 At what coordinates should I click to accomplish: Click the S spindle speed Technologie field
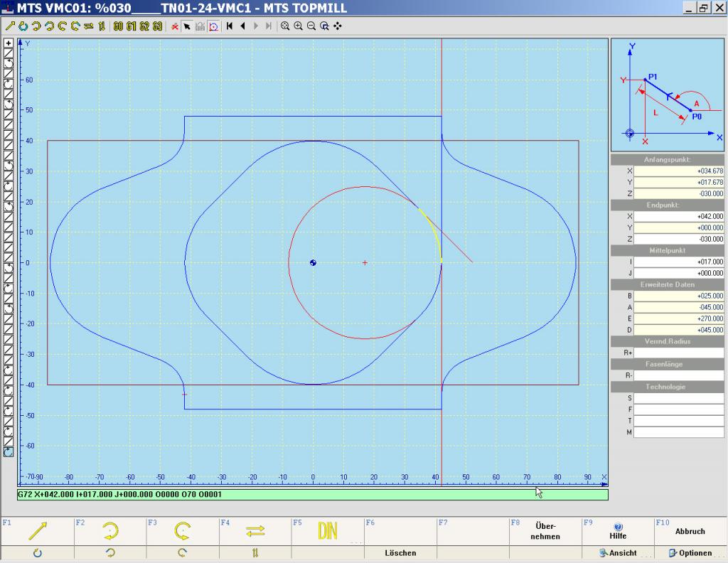point(679,398)
